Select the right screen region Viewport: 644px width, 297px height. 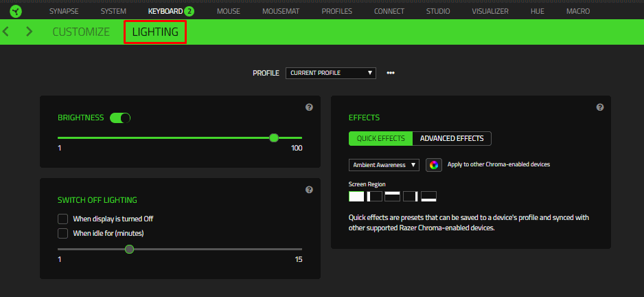pyautogui.click(x=411, y=196)
